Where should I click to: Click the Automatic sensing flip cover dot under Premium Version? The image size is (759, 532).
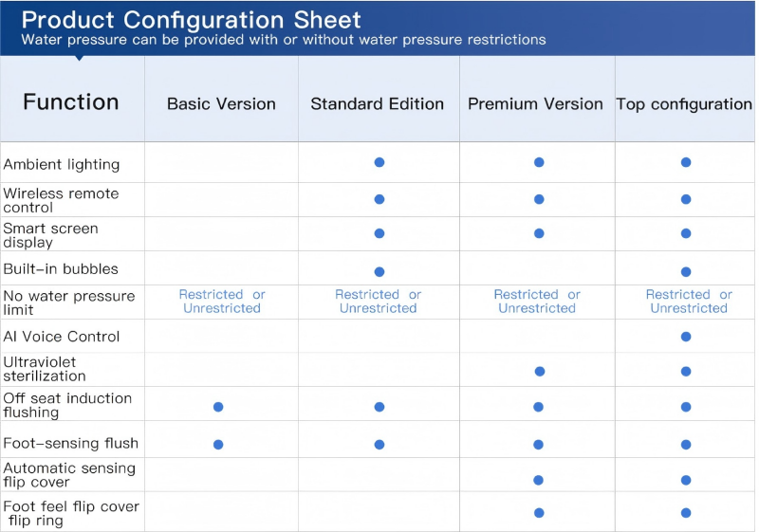coord(539,479)
